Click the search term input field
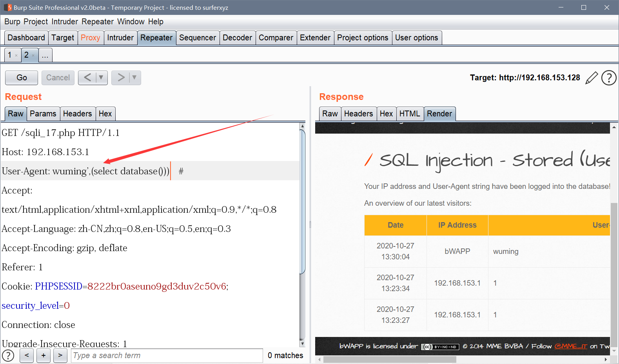Screen dimensions: 619x364 [x=167, y=355]
